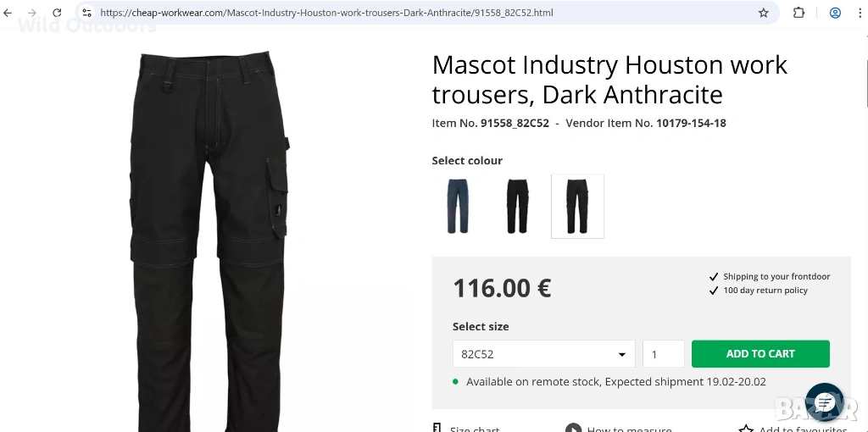Open site information icon in address bar

(x=86, y=13)
